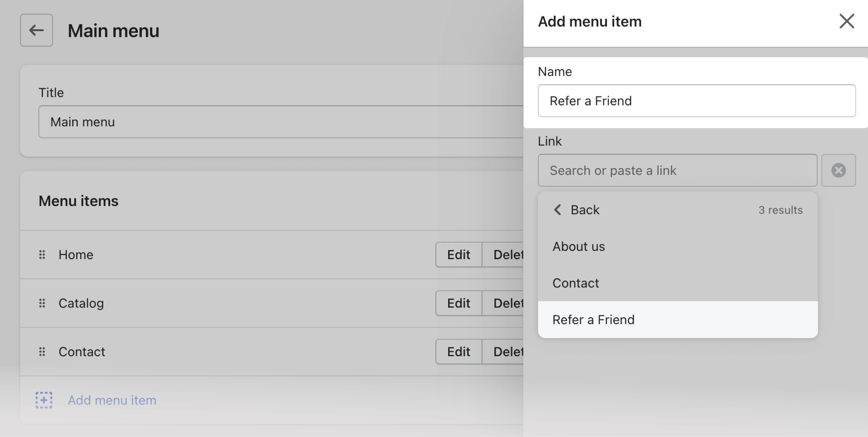This screenshot has height=437, width=868.
Task: Go Back in the link results dropdown
Action: tap(576, 210)
